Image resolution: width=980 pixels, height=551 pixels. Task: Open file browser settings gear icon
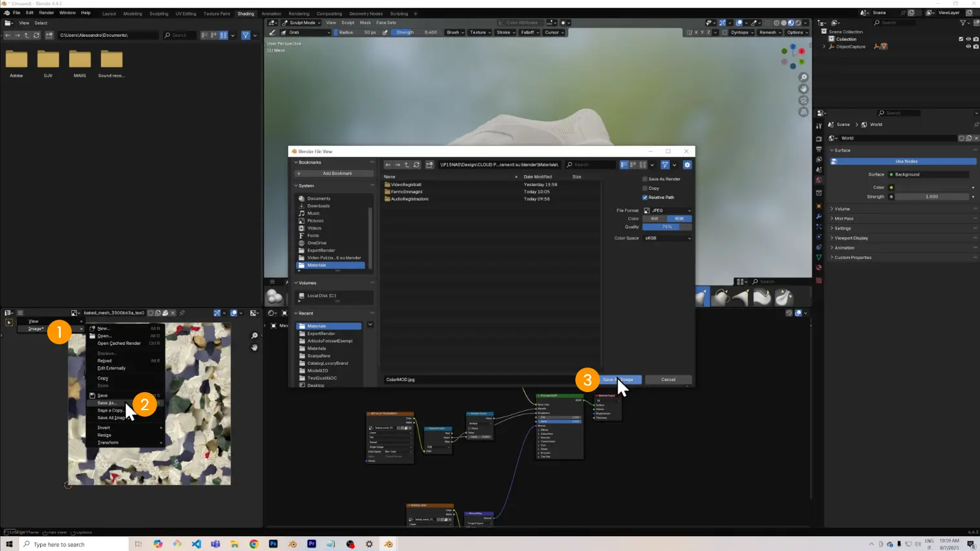[x=687, y=165]
